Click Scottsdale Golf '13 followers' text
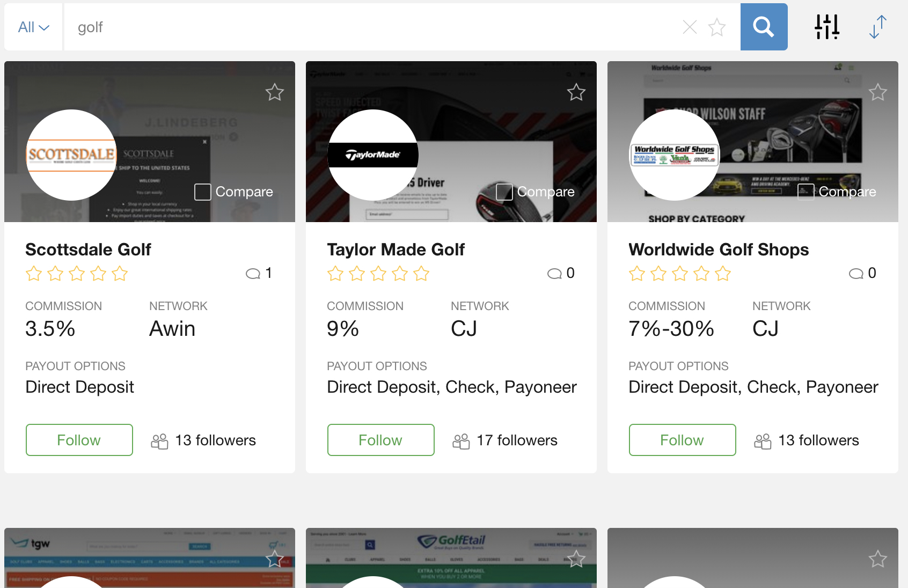The width and height of the screenshot is (908, 588). (x=215, y=440)
